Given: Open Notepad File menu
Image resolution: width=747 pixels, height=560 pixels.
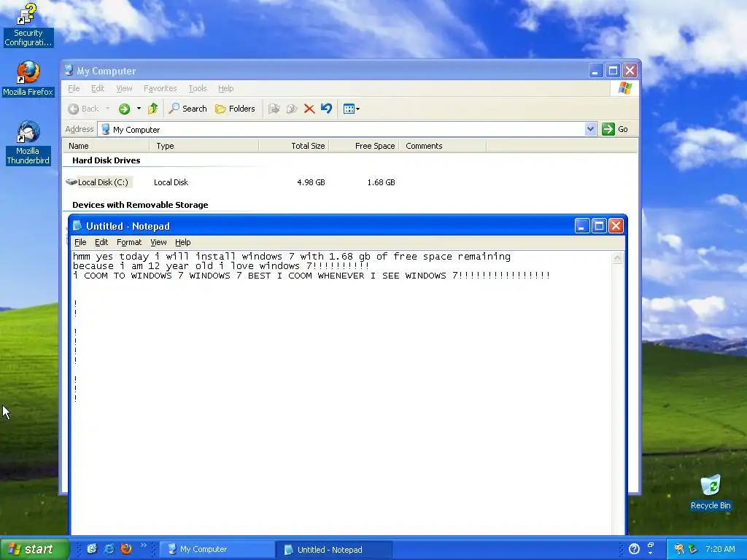Looking at the screenshot, I should (x=80, y=242).
